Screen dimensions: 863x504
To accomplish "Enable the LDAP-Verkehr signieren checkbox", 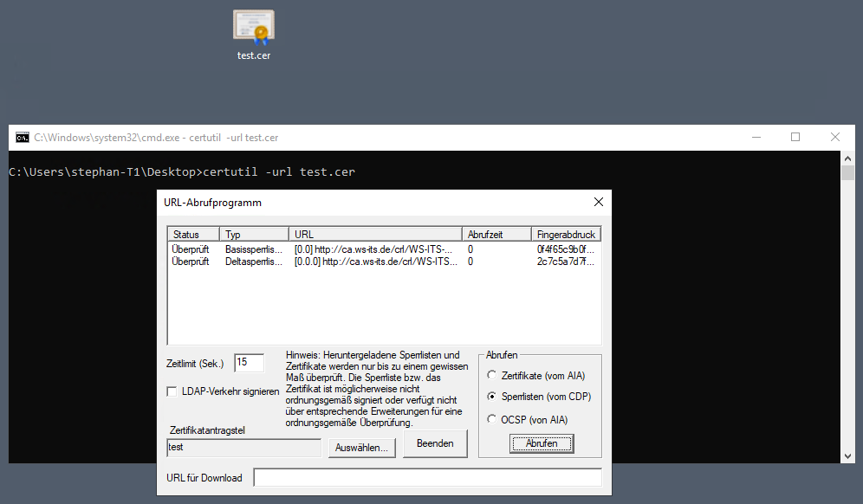I will [x=172, y=391].
